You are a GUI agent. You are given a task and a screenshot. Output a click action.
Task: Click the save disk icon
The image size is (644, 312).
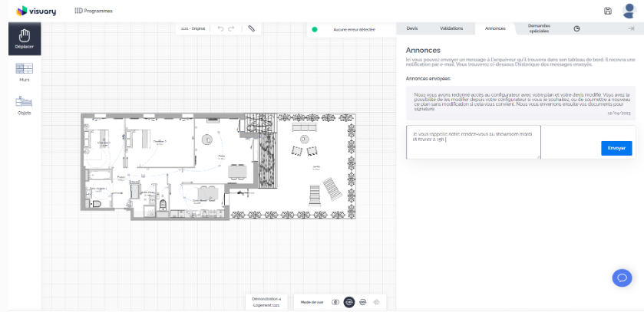pos(608,11)
